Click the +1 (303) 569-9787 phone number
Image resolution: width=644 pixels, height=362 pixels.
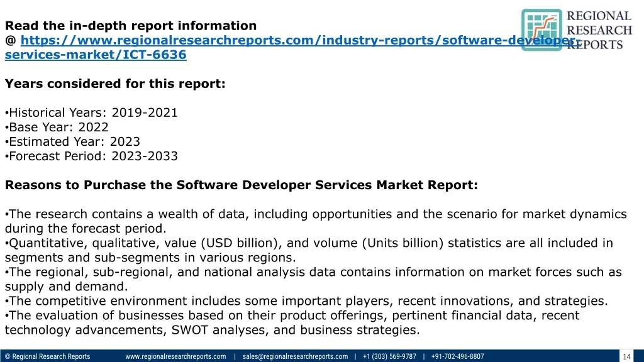pos(389,356)
